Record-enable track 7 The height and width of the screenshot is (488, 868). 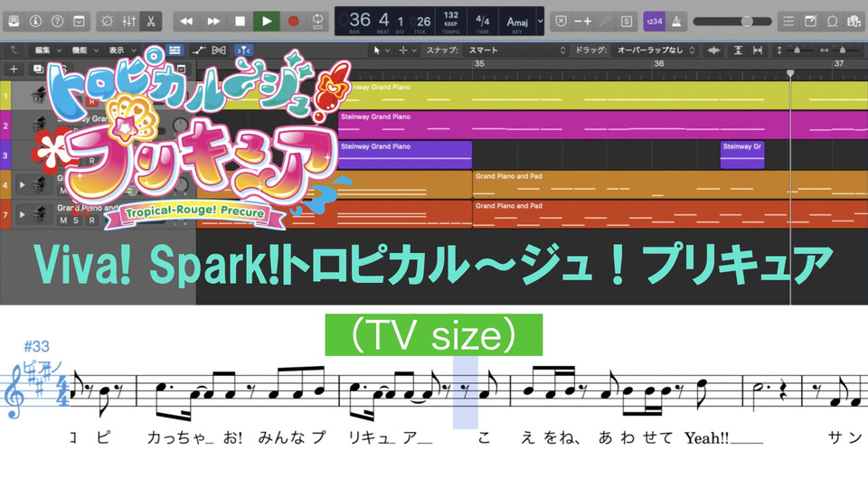(x=92, y=221)
